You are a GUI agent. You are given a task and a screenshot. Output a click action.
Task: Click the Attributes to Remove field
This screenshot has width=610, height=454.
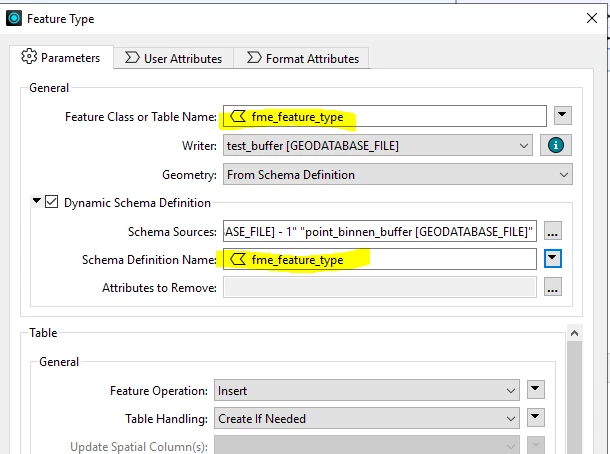coord(380,287)
